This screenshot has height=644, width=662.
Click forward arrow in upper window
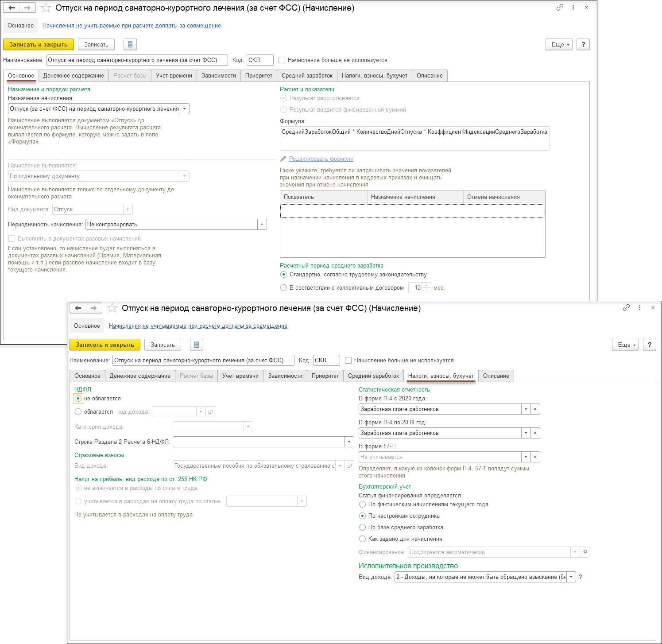pos(27,8)
